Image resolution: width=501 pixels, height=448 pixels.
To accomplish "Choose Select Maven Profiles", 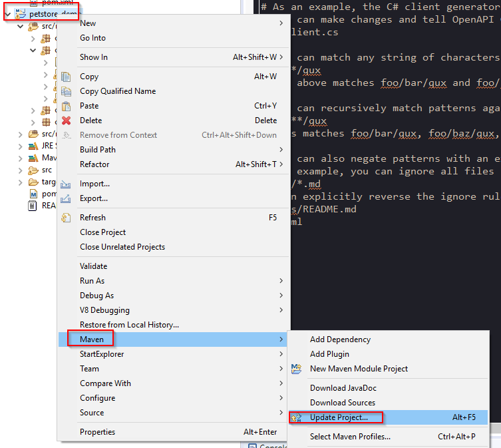I will click(389, 437).
